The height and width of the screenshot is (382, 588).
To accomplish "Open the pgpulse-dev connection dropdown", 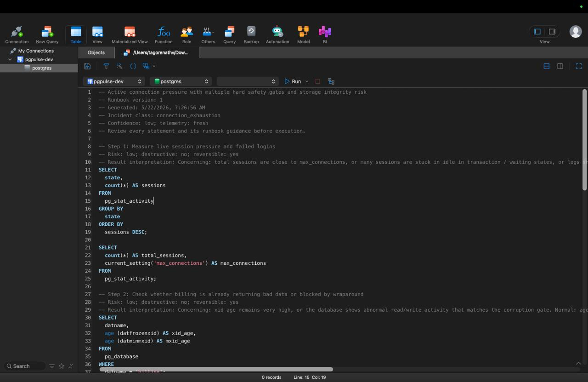I will point(114,81).
